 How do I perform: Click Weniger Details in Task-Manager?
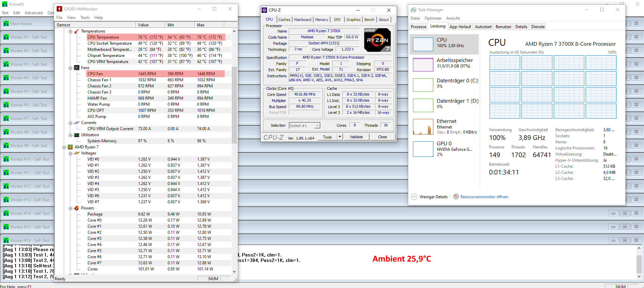pyautogui.click(x=434, y=197)
